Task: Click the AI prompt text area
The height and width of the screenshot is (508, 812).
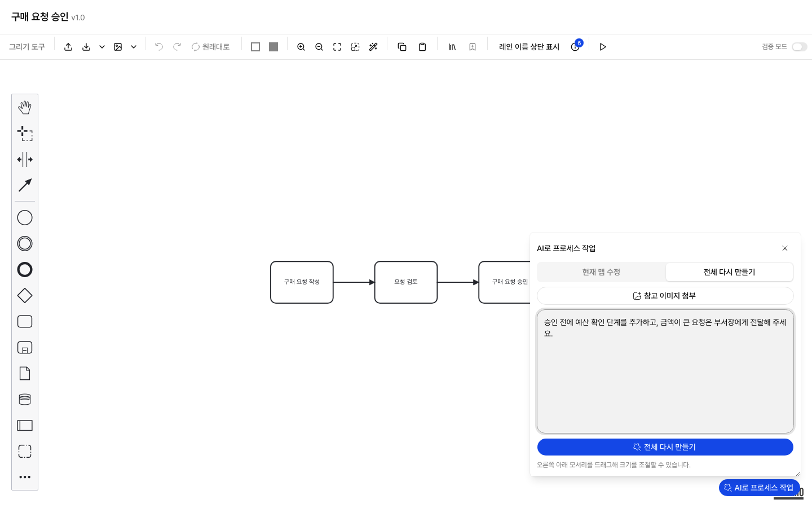Action: [665, 371]
